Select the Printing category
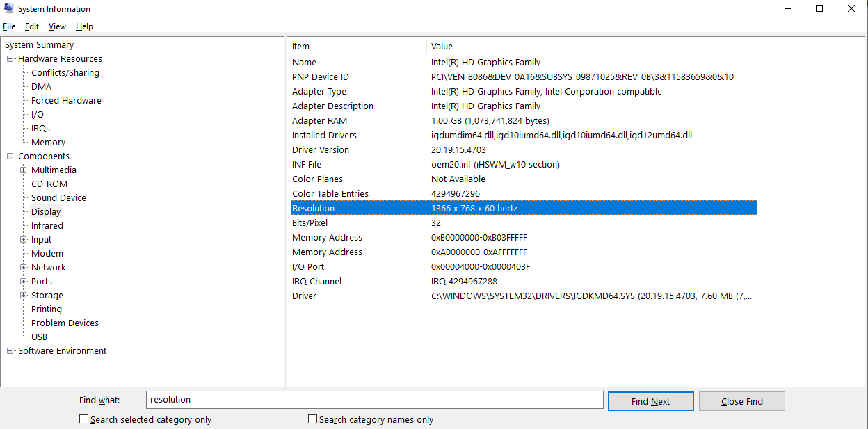The image size is (868, 429). point(47,309)
